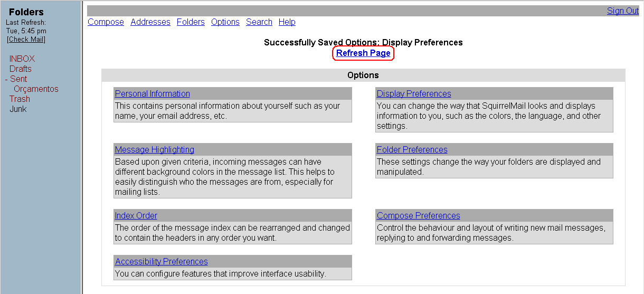
Task: Open Display Preferences settings
Action: (414, 93)
